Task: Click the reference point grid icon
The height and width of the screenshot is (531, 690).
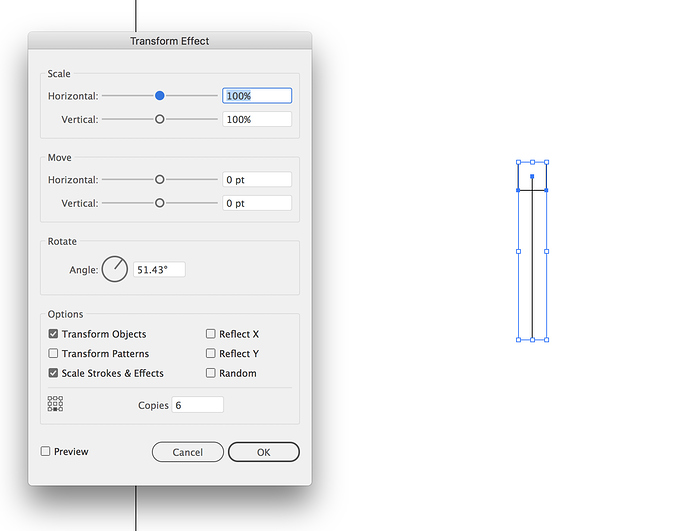Action: pyautogui.click(x=55, y=403)
